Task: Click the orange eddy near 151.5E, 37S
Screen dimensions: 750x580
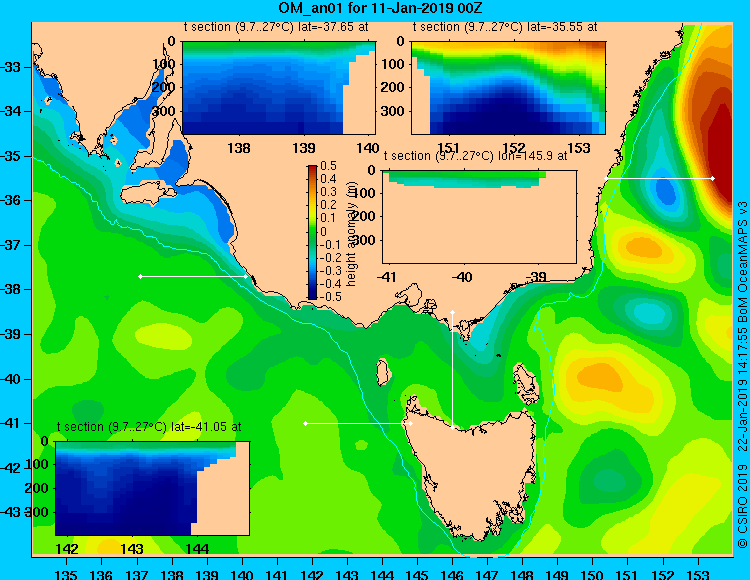Action: pyautogui.click(x=643, y=248)
